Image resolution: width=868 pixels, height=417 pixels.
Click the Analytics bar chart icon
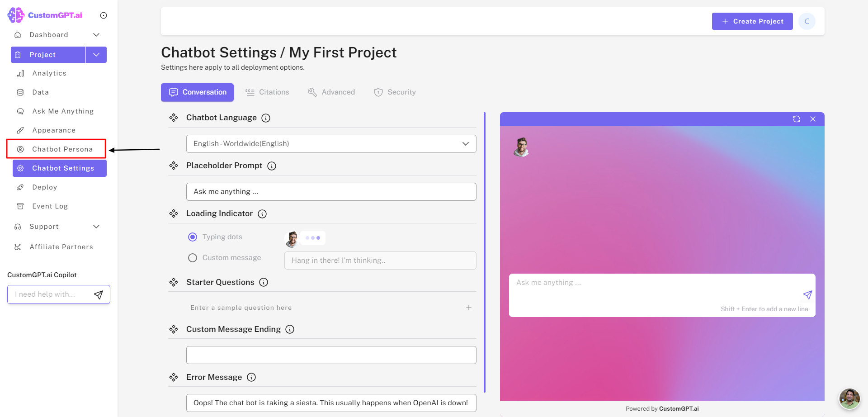click(20, 73)
